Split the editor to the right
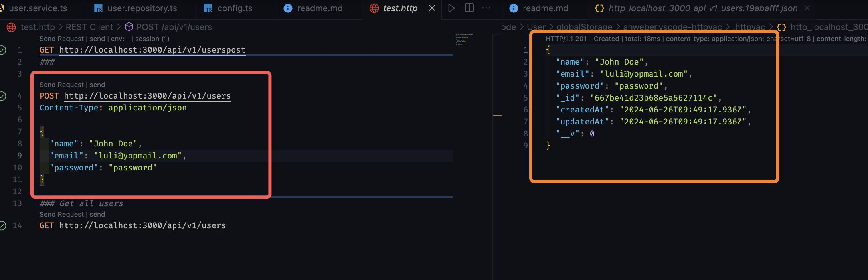Screen dimensions: 868x280 (x=469, y=8)
